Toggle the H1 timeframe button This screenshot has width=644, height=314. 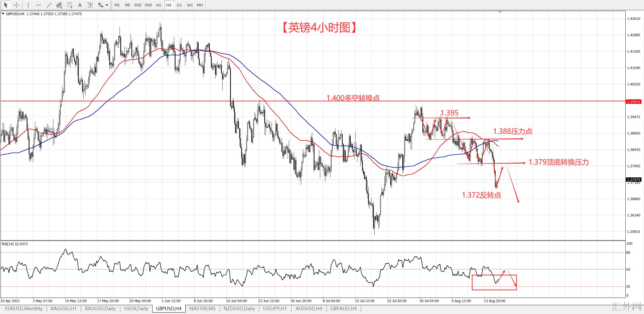[158, 5]
